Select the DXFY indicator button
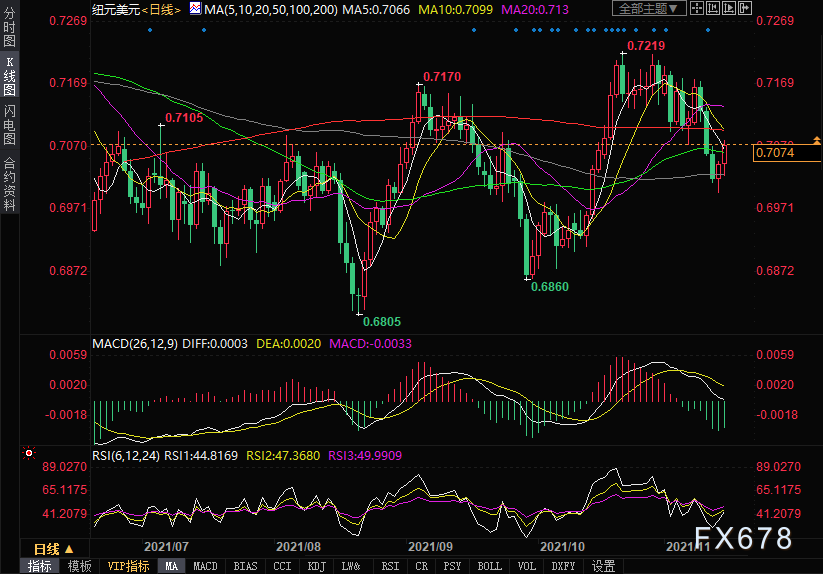Image resolution: width=823 pixels, height=574 pixels. 565,566
